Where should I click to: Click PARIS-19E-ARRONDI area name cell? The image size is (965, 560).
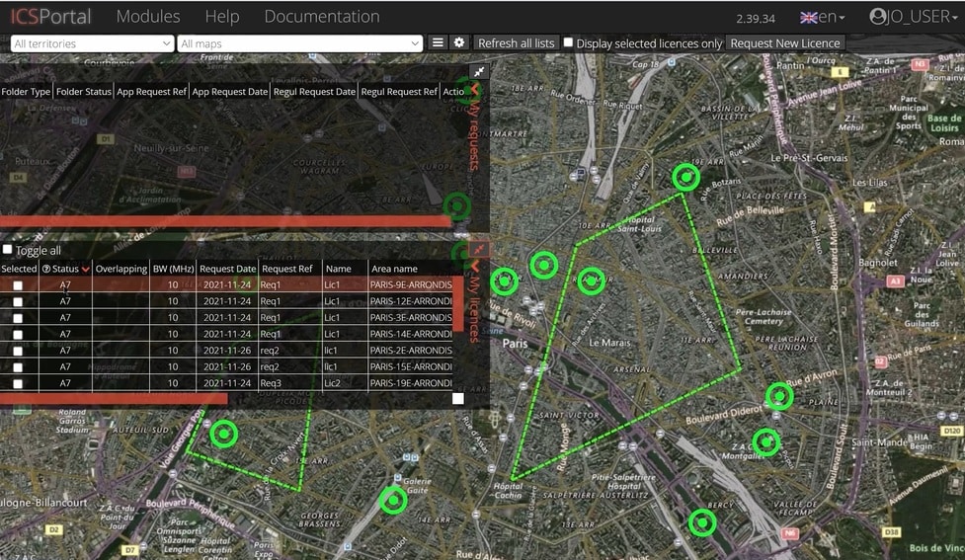pyautogui.click(x=411, y=383)
